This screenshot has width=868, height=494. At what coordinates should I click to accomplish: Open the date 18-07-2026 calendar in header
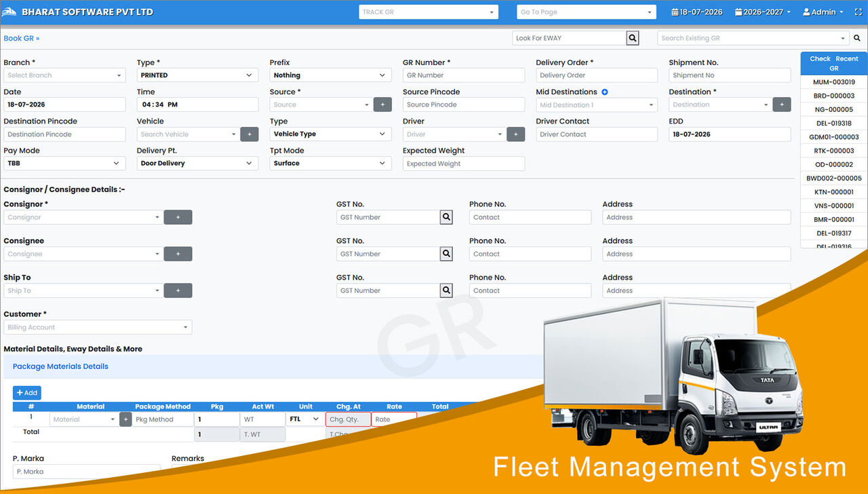[x=697, y=12]
